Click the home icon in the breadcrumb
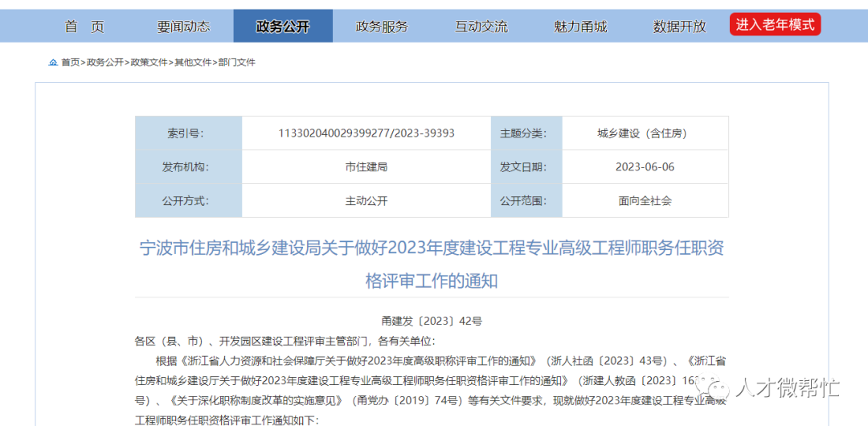Image resolution: width=868 pixels, height=426 pixels. (x=53, y=63)
